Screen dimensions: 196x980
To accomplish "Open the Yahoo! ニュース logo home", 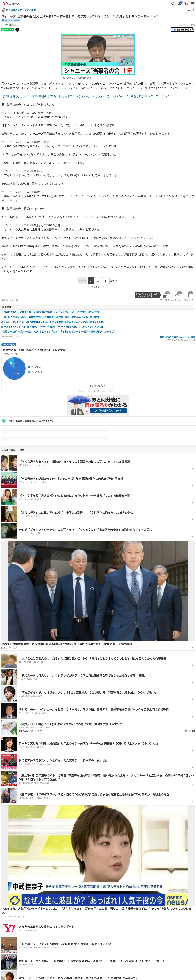I will pos(11,3).
